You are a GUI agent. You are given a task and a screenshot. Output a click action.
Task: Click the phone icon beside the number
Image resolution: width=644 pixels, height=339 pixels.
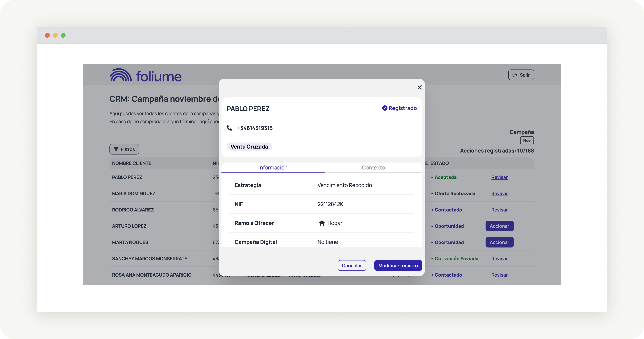click(x=229, y=128)
